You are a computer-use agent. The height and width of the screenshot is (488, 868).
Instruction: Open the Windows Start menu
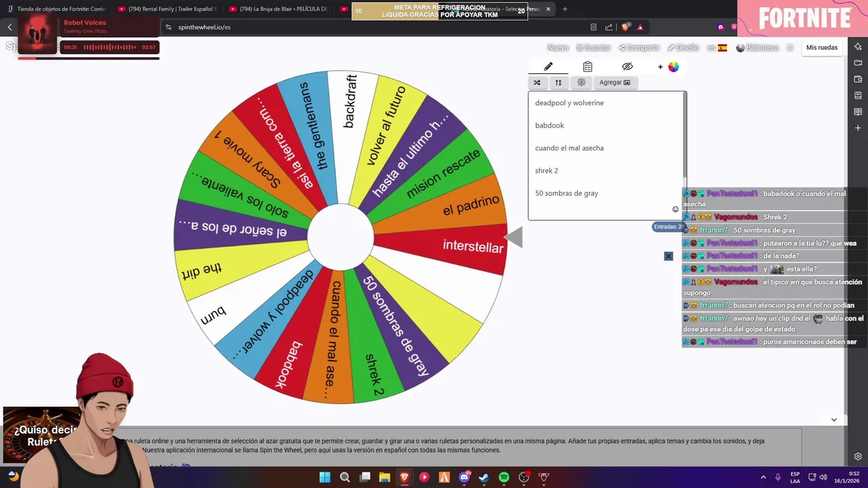pyautogui.click(x=325, y=477)
